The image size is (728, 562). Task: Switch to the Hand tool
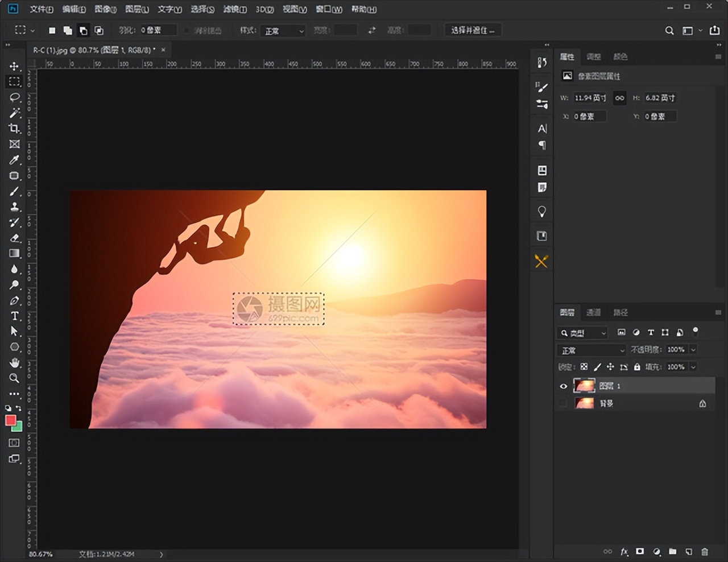(x=14, y=362)
